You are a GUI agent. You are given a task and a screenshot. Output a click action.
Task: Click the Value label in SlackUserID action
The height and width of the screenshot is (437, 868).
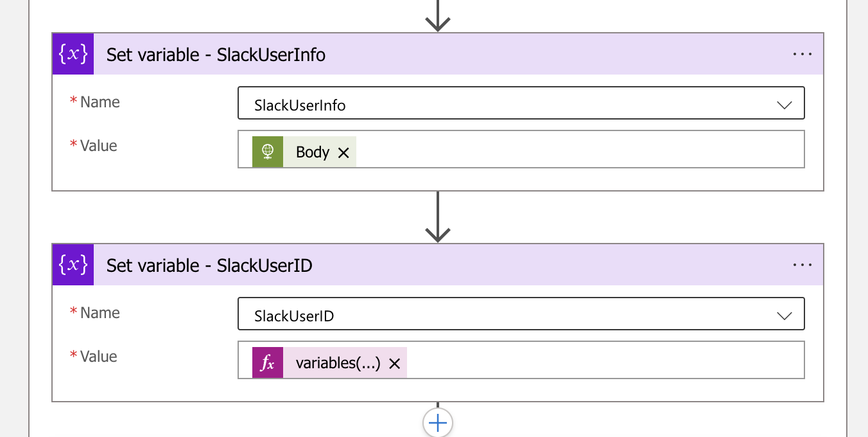pyautogui.click(x=98, y=357)
